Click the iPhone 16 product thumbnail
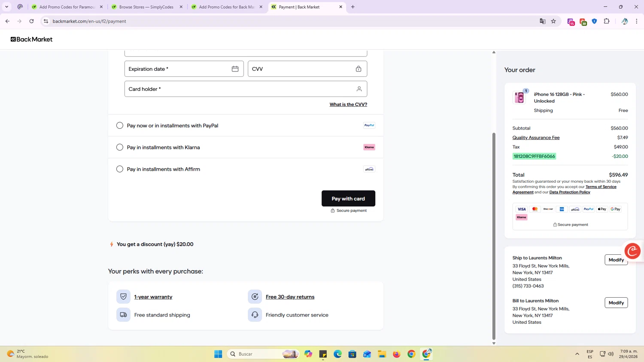 pyautogui.click(x=519, y=97)
